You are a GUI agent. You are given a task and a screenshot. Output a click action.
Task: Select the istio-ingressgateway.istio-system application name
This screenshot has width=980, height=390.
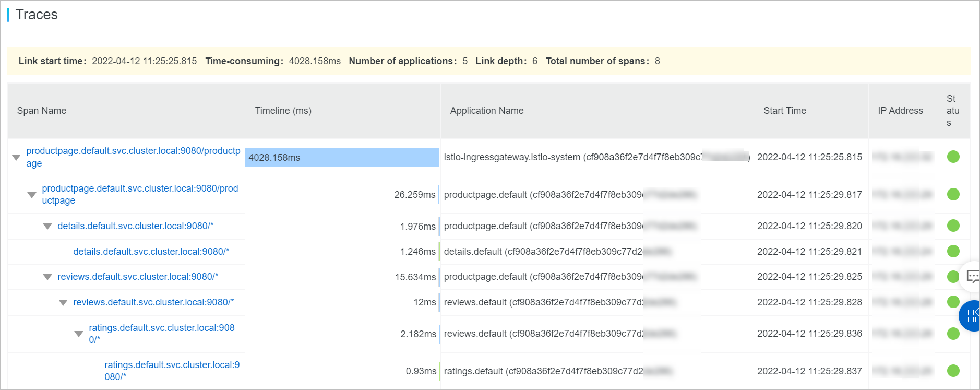(x=596, y=157)
